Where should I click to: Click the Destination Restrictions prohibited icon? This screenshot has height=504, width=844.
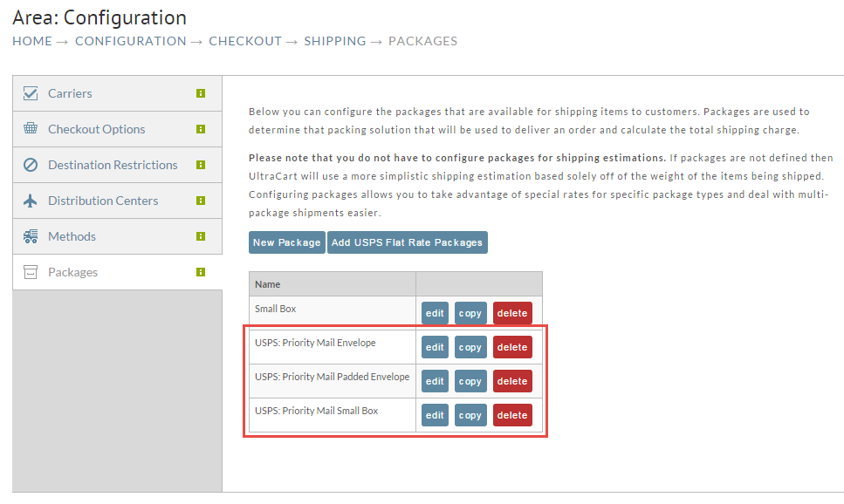coord(31,165)
